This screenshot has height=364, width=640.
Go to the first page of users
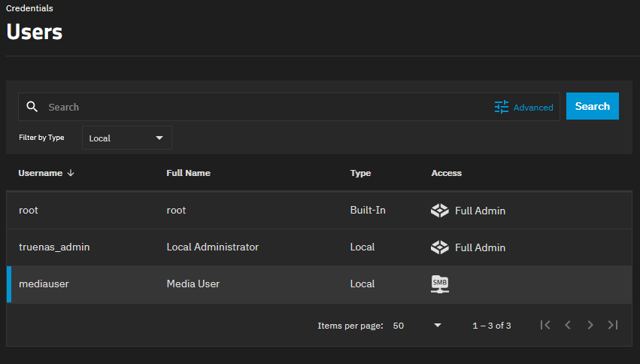point(546,325)
